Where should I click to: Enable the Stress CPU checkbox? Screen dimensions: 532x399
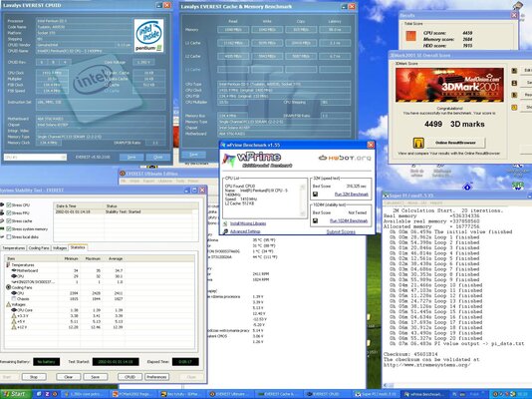(9, 205)
